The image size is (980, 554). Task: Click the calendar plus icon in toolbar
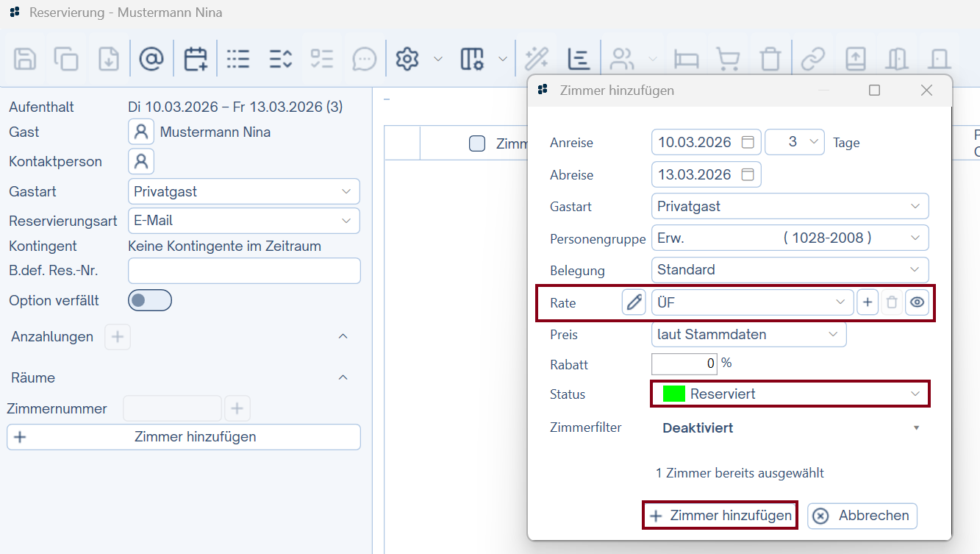pos(196,59)
